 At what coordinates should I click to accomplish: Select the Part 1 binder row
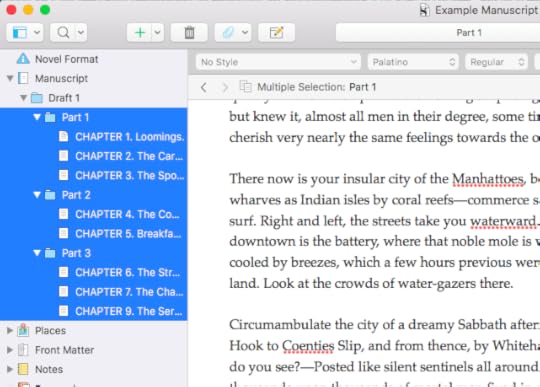pyautogui.click(x=94, y=117)
